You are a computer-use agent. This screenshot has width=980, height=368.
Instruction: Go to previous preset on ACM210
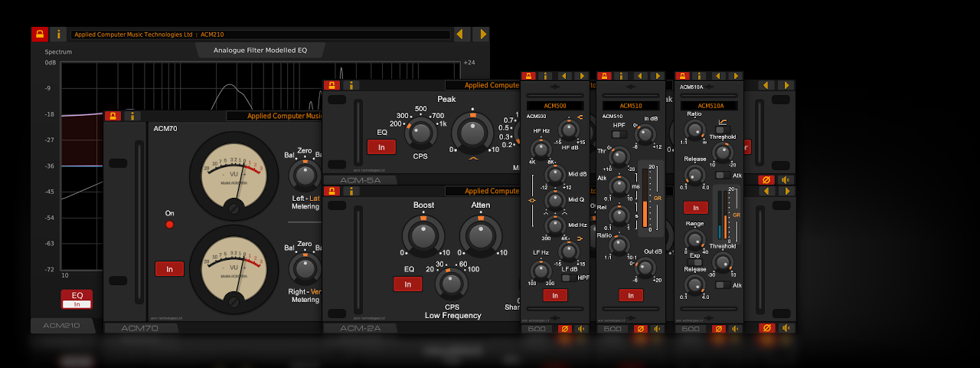coord(462,34)
